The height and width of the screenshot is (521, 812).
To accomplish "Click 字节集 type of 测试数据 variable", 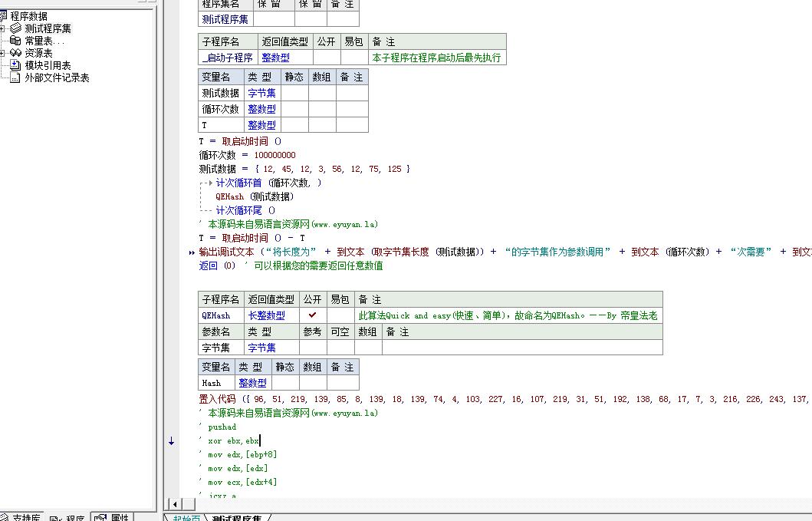I will (262, 93).
